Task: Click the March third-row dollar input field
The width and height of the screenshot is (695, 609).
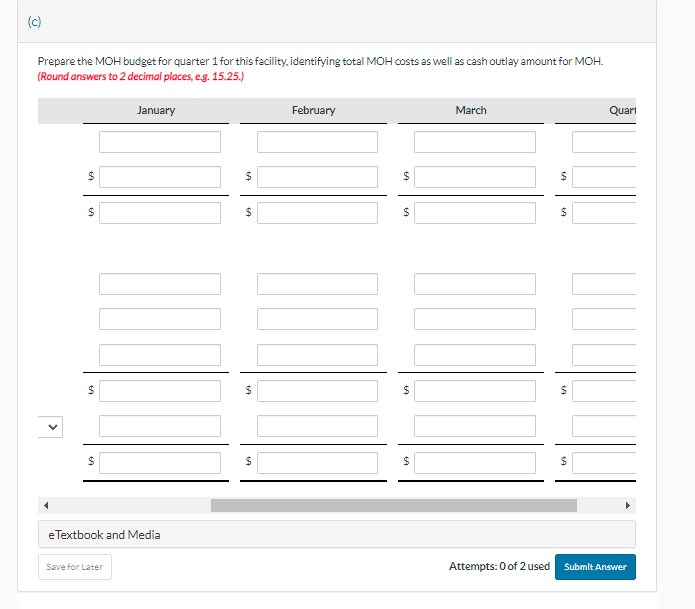Action: [x=475, y=213]
